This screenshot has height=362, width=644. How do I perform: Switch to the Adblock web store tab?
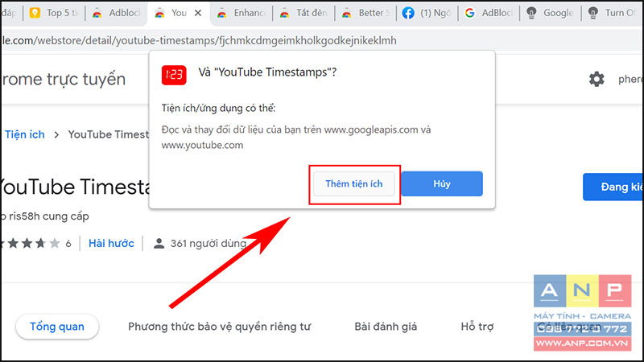(x=116, y=13)
